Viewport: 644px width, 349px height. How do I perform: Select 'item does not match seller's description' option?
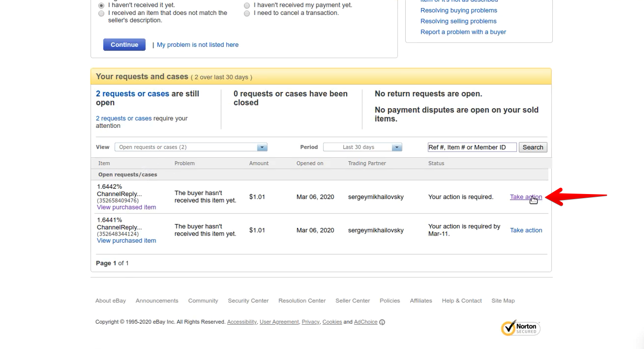[101, 14]
